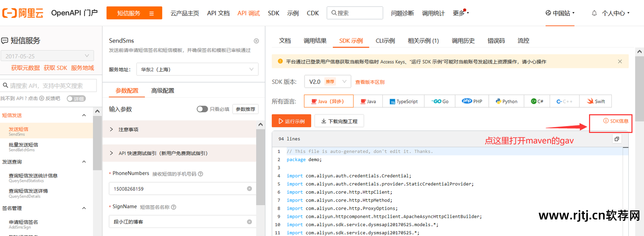
Task: Open the SDK top menu item
Action: 274,13
